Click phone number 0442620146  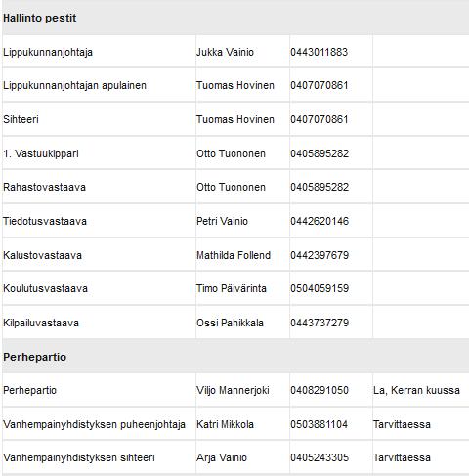tap(320, 221)
